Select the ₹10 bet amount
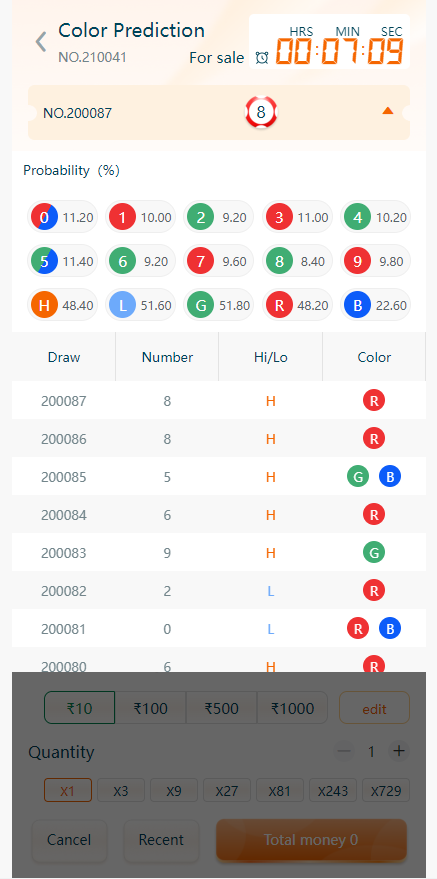The width and height of the screenshot is (437, 879). click(80, 708)
